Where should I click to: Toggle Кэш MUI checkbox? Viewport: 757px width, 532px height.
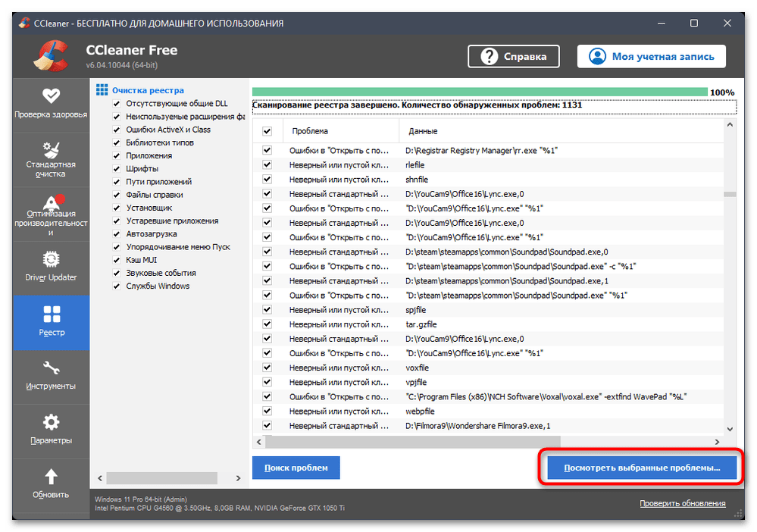click(117, 260)
